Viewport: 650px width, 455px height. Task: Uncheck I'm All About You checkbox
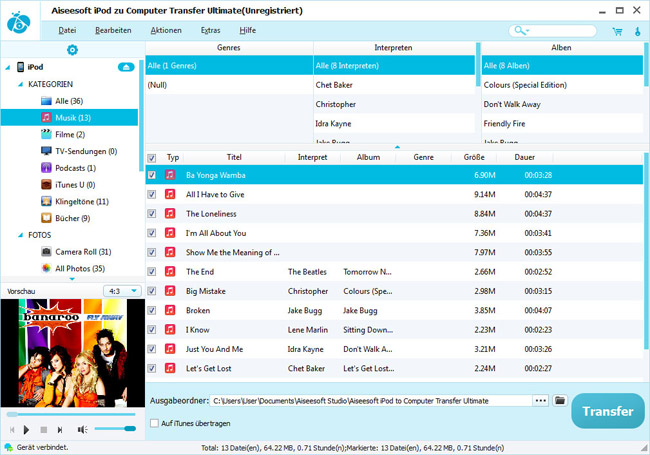tap(152, 233)
